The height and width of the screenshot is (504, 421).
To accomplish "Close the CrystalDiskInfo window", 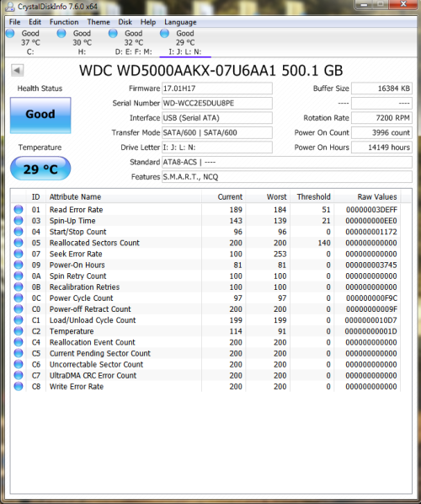I will tap(403, 4).
